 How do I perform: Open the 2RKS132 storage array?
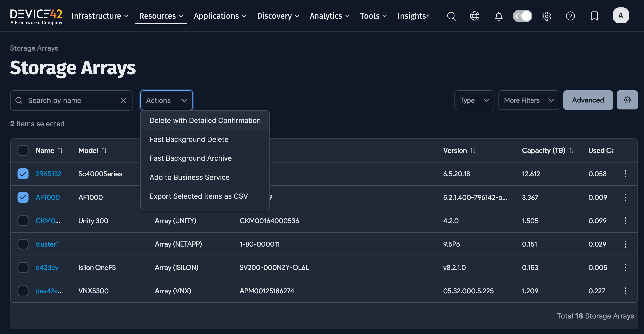click(x=49, y=174)
